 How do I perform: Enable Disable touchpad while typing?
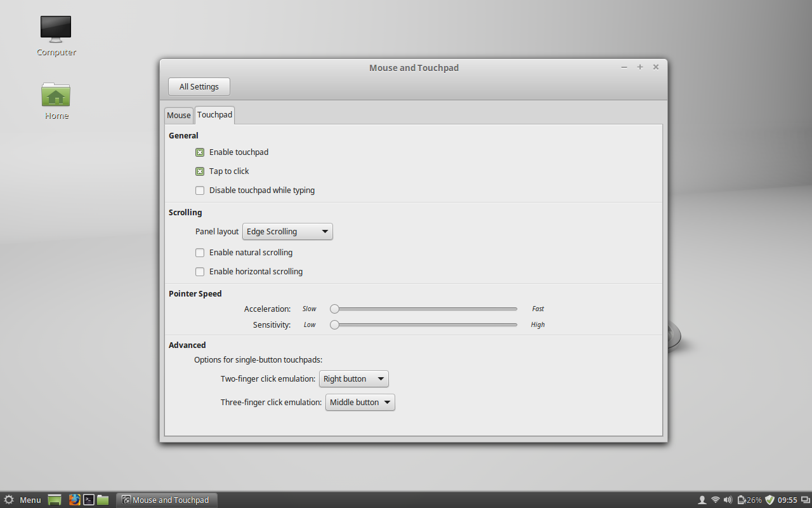click(200, 190)
